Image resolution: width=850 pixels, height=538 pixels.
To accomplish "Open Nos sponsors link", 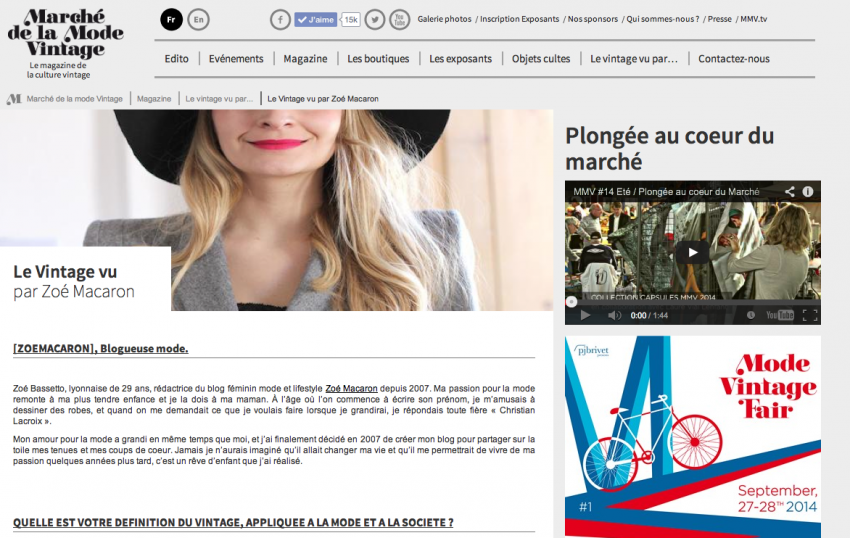I will pos(593,19).
